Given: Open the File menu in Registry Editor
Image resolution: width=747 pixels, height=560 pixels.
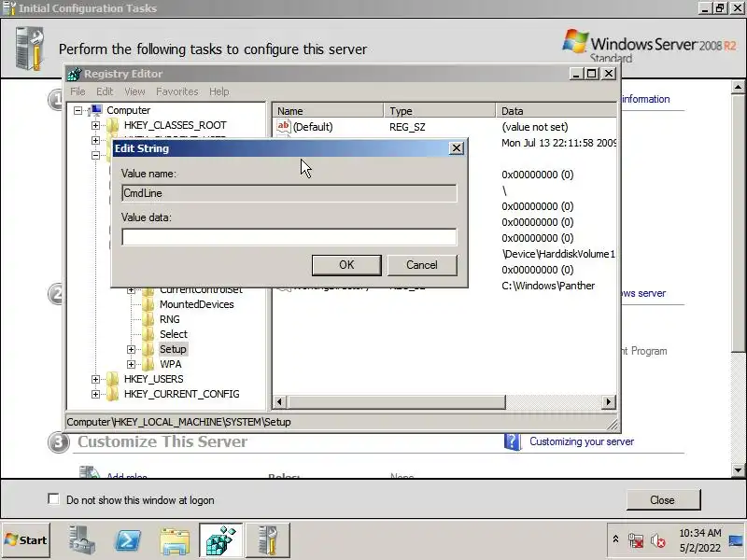Looking at the screenshot, I should (78, 91).
